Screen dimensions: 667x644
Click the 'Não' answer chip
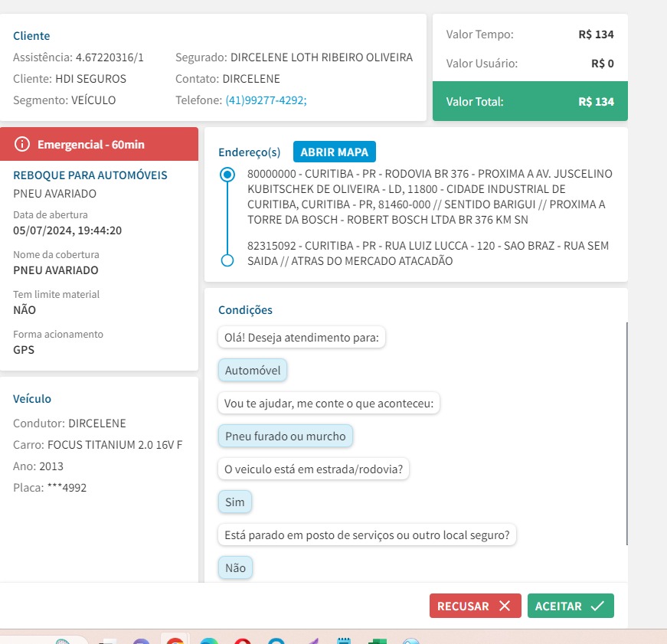pos(235,568)
